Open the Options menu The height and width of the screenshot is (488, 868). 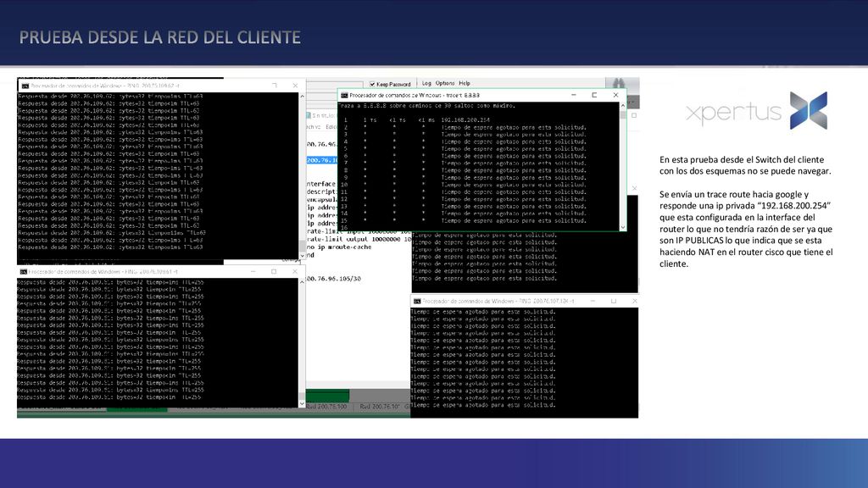click(444, 84)
